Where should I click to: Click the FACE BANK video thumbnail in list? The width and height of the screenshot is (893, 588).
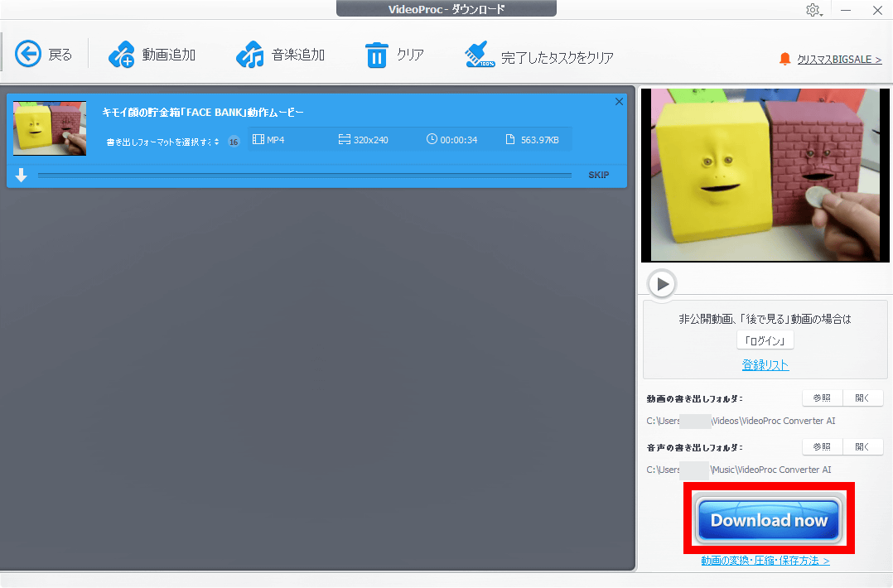(50, 128)
